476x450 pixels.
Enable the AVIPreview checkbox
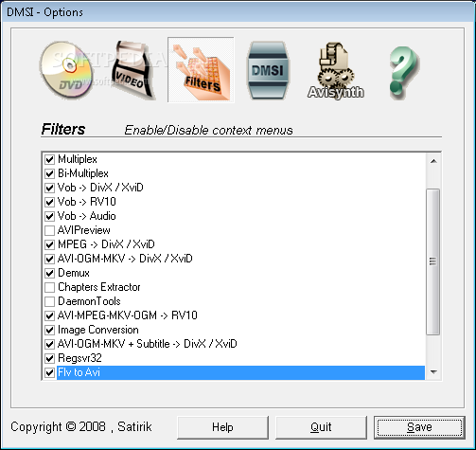[49, 230]
